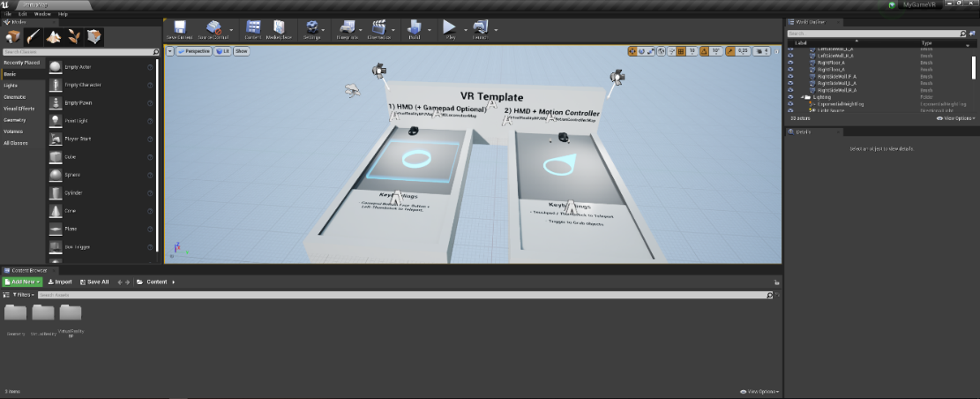Image resolution: width=980 pixels, height=399 pixels.
Task: Click the Import button in Content Browser
Action: click(60, 282)
